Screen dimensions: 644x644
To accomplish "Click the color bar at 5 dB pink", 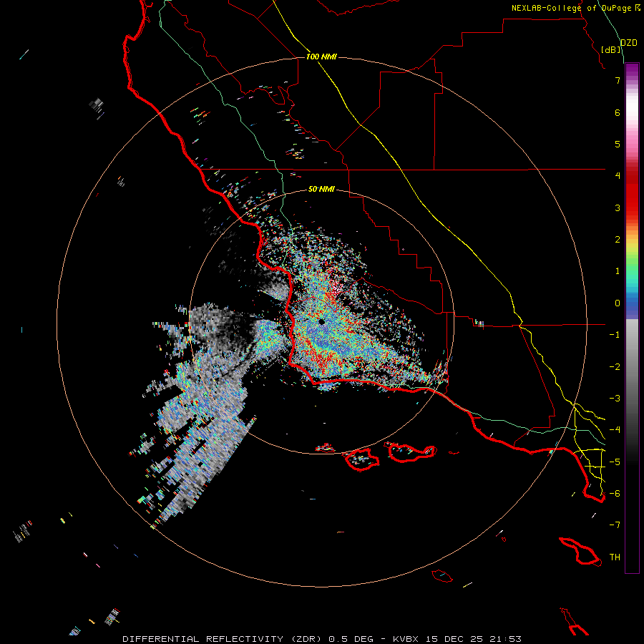I will 632,144.
